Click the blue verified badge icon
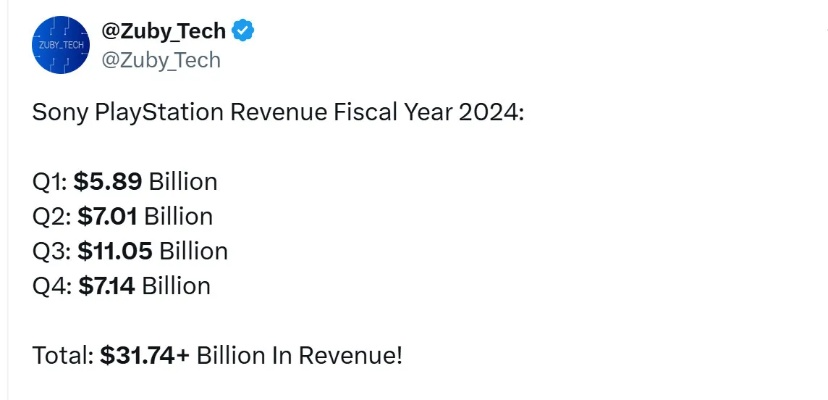Image resolution: width=828 pixels, height=400 pixels. [243, 31]
